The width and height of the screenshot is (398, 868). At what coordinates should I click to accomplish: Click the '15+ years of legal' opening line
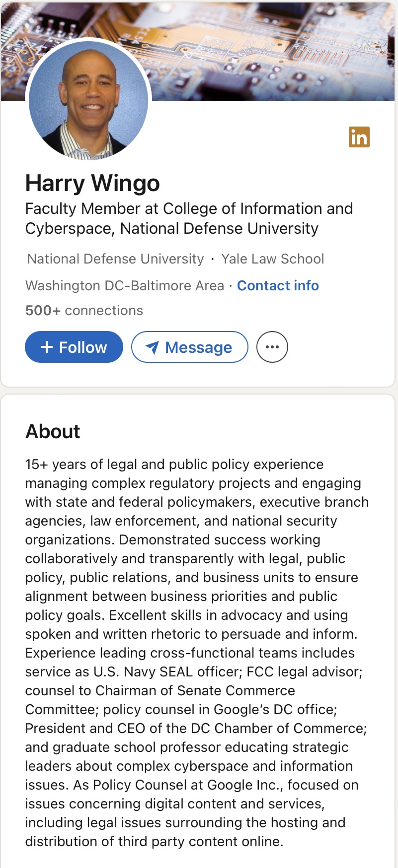click(x=174, y=465)
